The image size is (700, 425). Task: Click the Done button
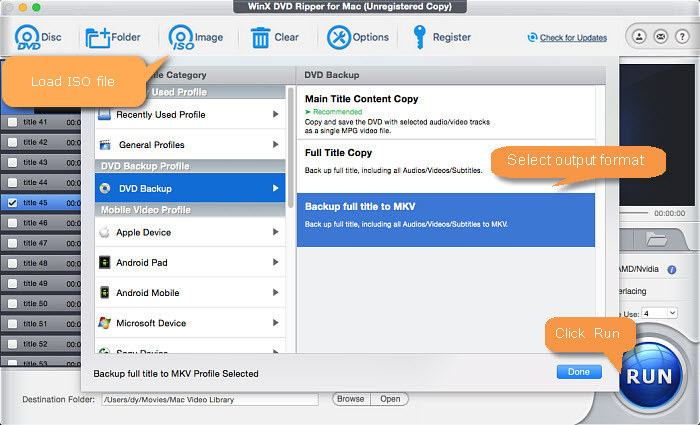(579, 372)
